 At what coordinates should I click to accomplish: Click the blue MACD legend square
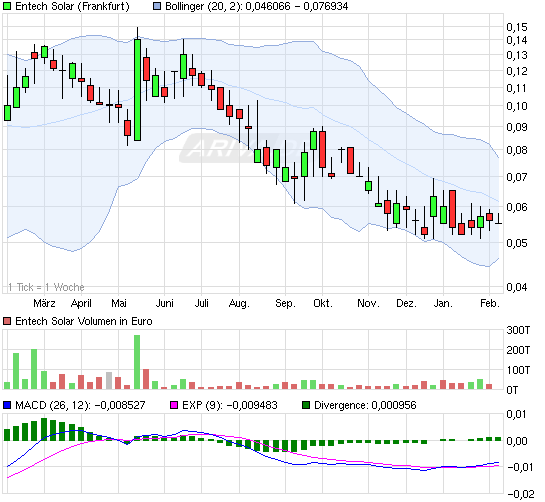7,405
